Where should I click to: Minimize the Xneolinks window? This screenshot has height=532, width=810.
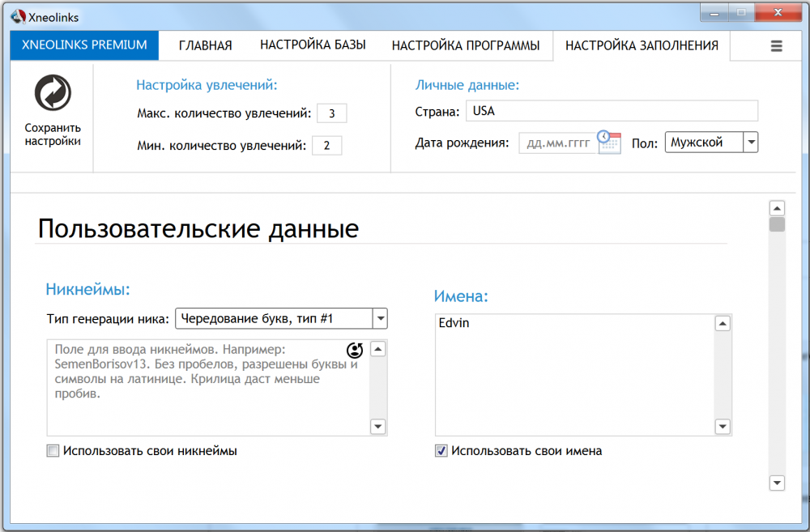[714, 12]
